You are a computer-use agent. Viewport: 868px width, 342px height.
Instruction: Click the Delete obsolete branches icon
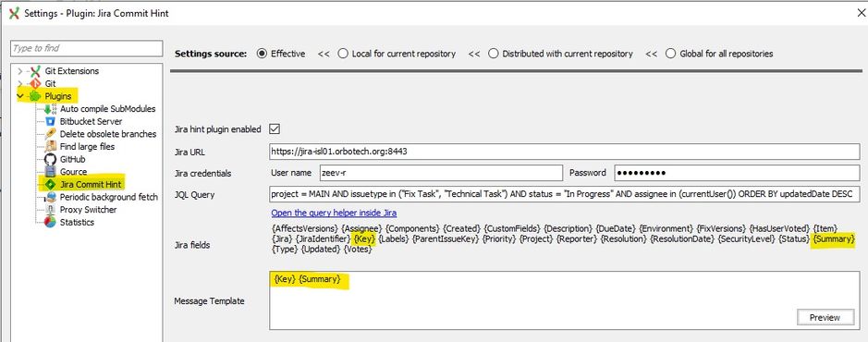coord(50,134)
